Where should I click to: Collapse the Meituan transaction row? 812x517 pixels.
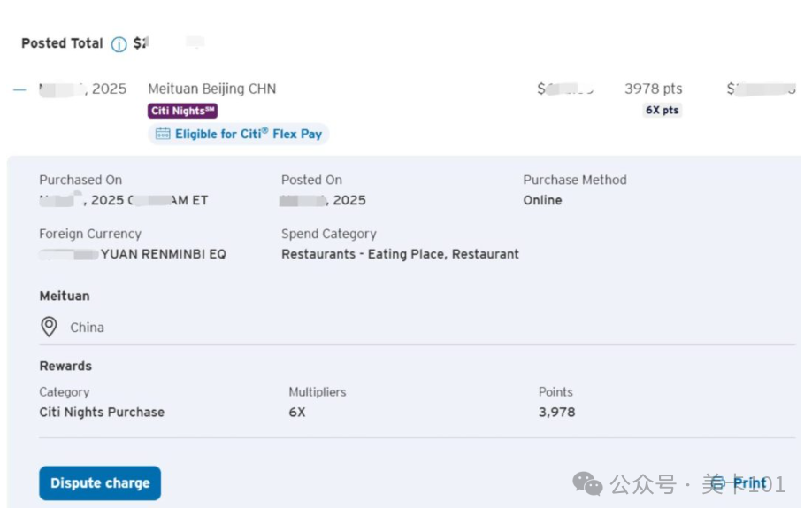pyautogui.click(x=20, y=89)
